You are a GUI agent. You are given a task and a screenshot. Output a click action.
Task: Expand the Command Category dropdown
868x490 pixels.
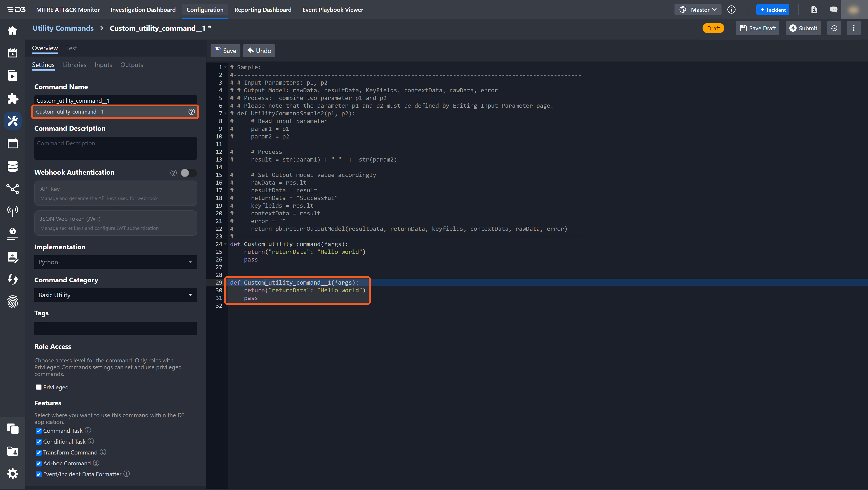115,295
